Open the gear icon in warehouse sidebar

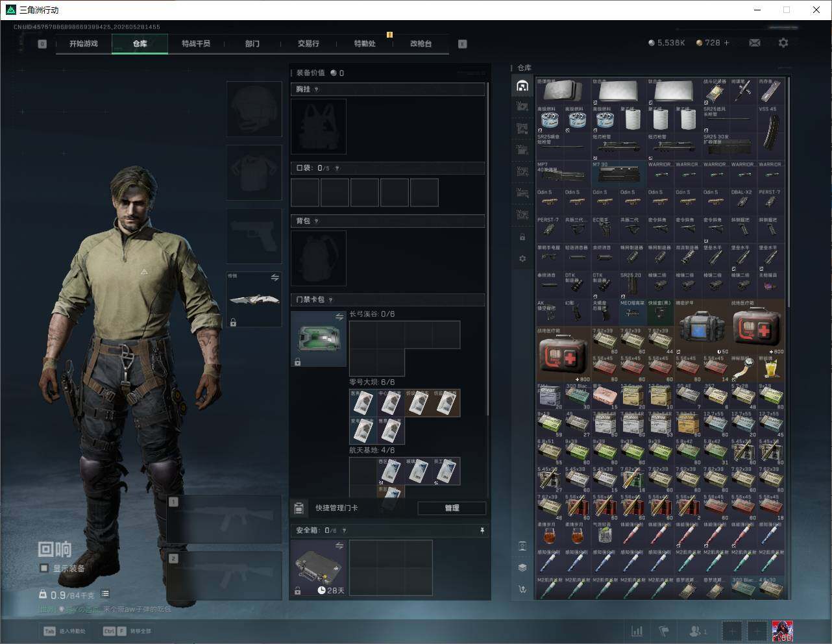click(x=522, y=259)
